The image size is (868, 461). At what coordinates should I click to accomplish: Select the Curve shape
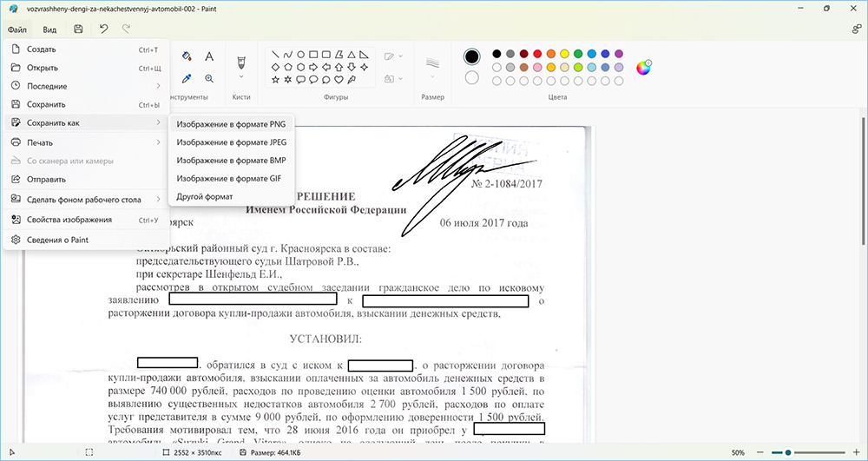[288, 55]
